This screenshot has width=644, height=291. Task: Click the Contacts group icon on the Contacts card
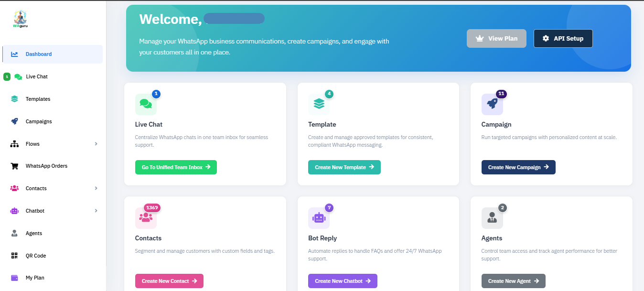pos(146,217)
